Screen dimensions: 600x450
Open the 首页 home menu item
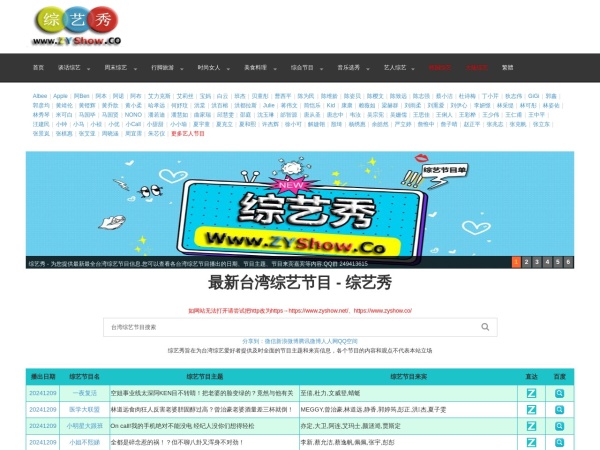[x=38, y=68]
